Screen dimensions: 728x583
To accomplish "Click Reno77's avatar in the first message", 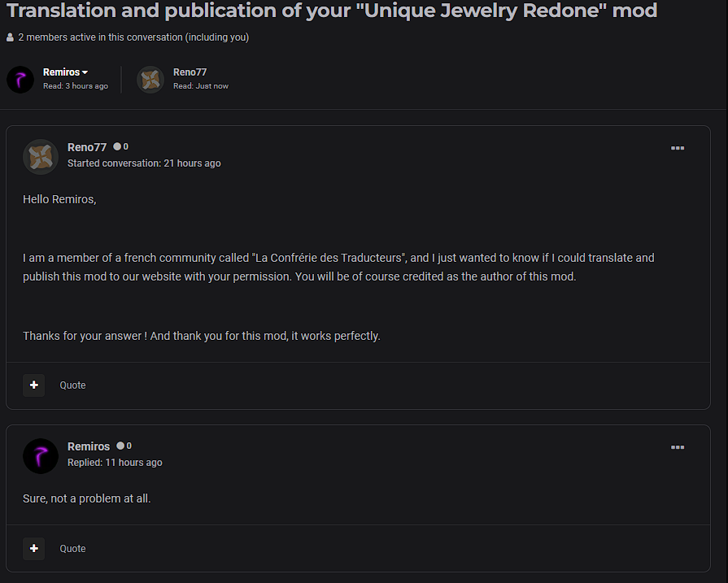I will [x=41, y=156].
